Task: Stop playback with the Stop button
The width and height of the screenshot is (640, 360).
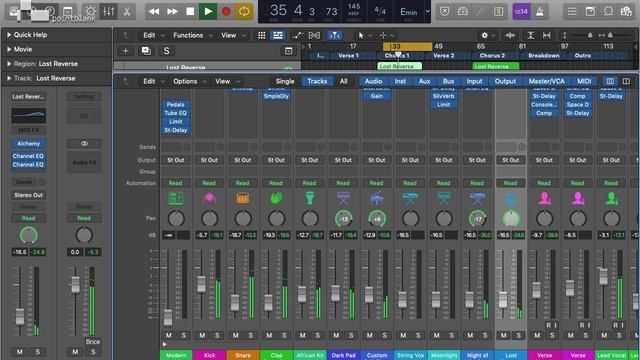Action: [190, 11]
